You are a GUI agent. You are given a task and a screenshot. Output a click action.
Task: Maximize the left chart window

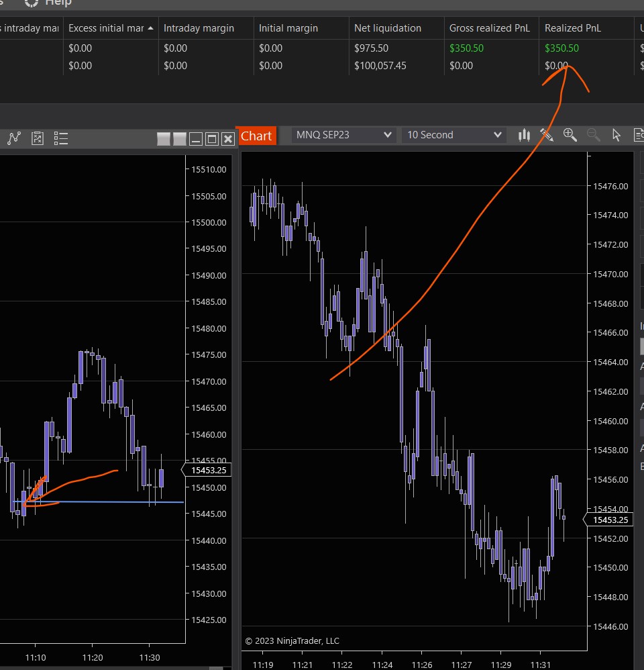pyautogui.click(x=212, y=139)
